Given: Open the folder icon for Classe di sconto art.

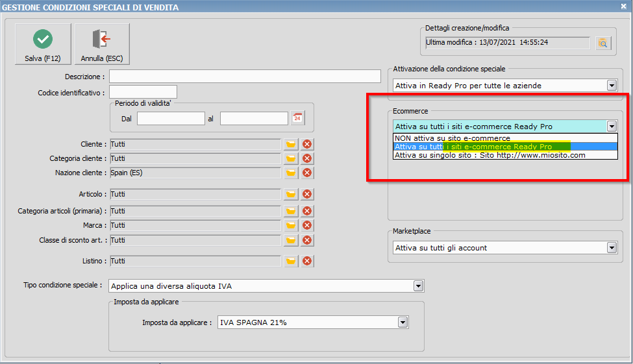Looking at the screenshot, I should pyautogui.click(x=291, y=240).
